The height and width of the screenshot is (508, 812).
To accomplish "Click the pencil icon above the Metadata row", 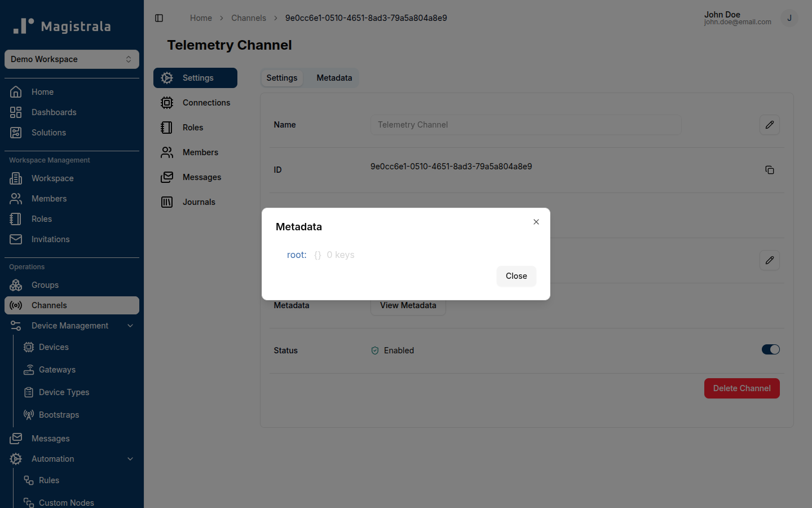I will (770, 260).
